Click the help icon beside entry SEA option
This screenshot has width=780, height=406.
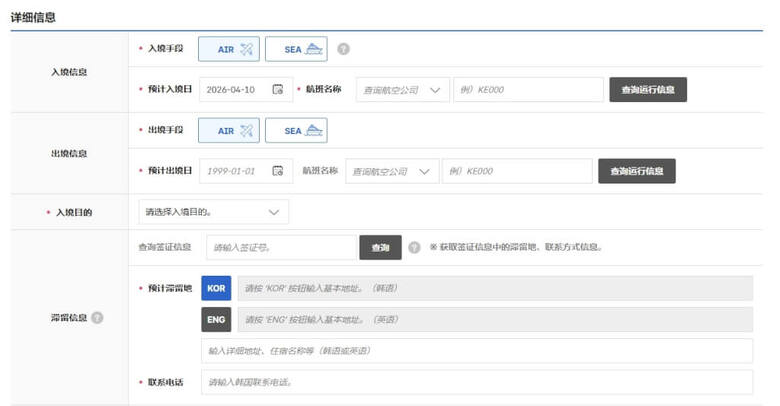pyautogui.click(x=344, y=48)
